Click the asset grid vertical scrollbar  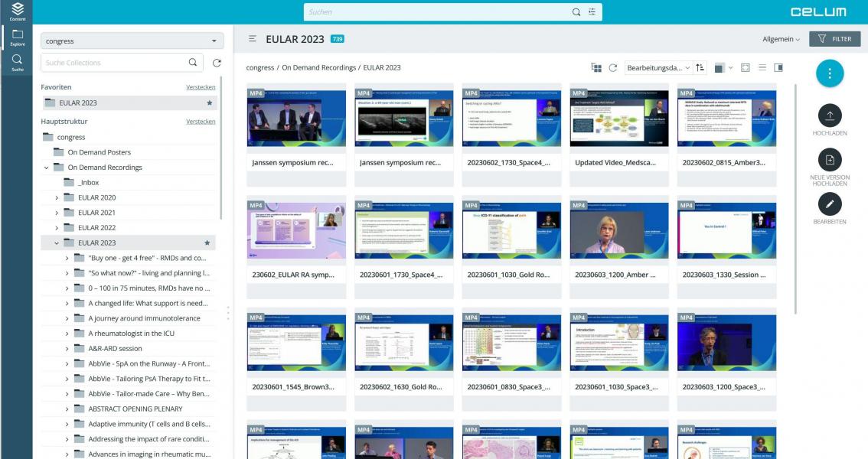(x=795, y=199)
